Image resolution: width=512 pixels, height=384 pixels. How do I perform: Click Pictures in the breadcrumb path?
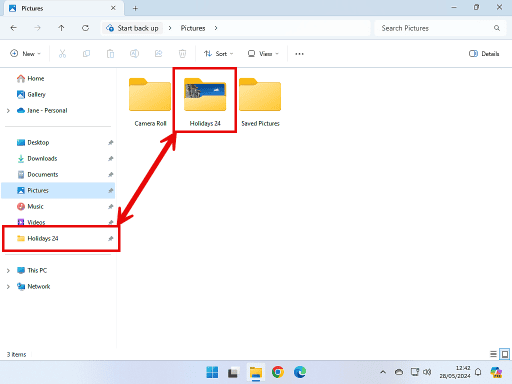193,28
